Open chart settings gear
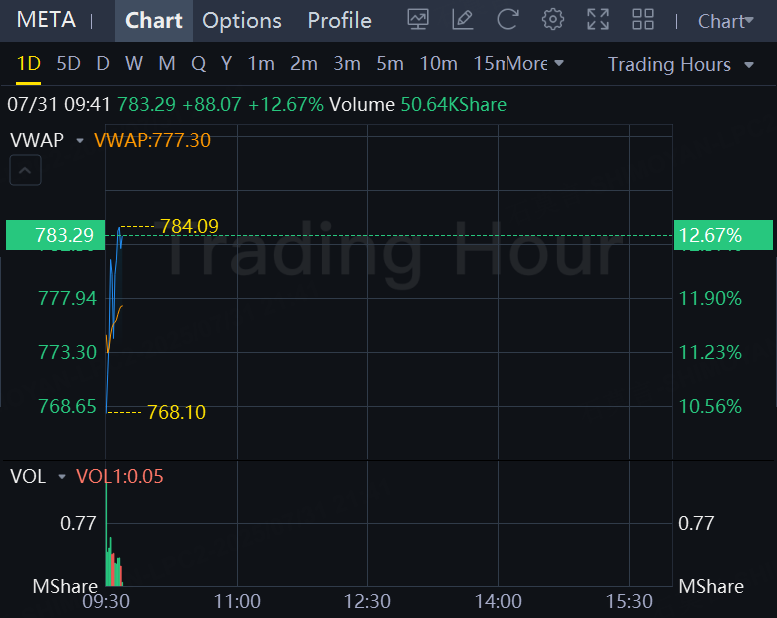The height and width of the screenshot is (618, 777). pyautogui.click(x=552, y=19)
